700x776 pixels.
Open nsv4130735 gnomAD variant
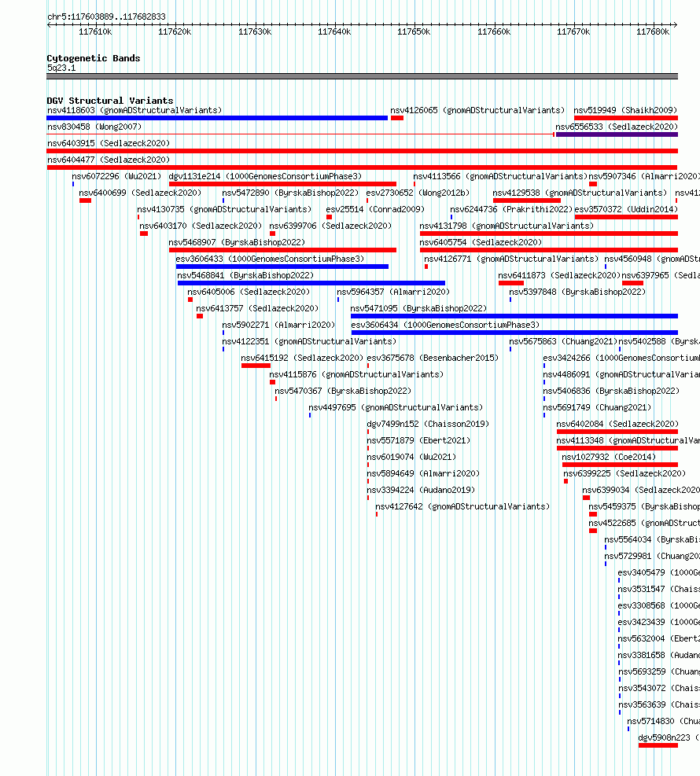click(x=224, y=209)
